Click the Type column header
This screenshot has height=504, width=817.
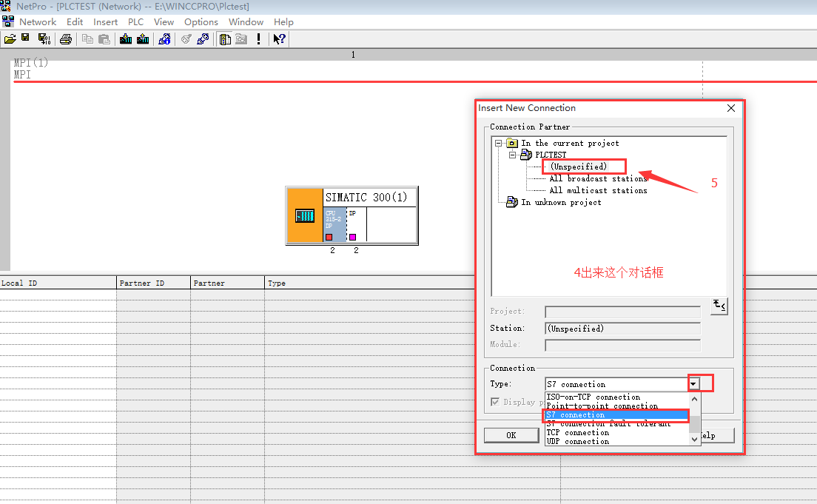tap(370, 283)
